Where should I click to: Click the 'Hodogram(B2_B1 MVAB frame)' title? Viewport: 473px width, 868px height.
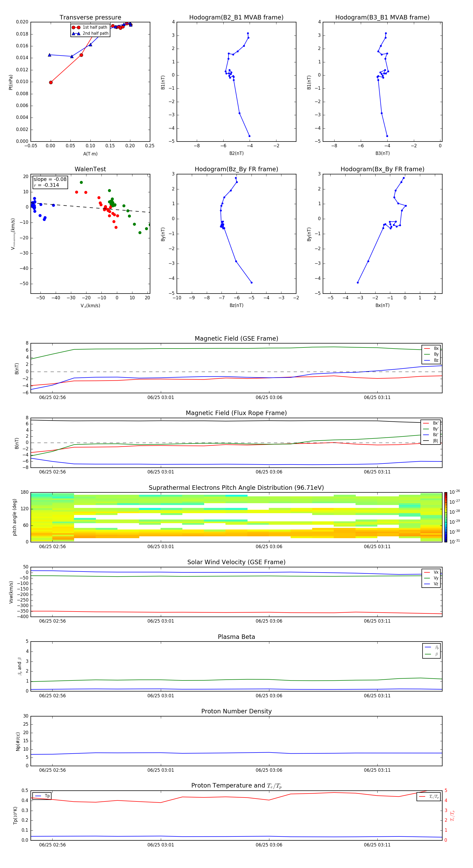(x=236, y=17)
